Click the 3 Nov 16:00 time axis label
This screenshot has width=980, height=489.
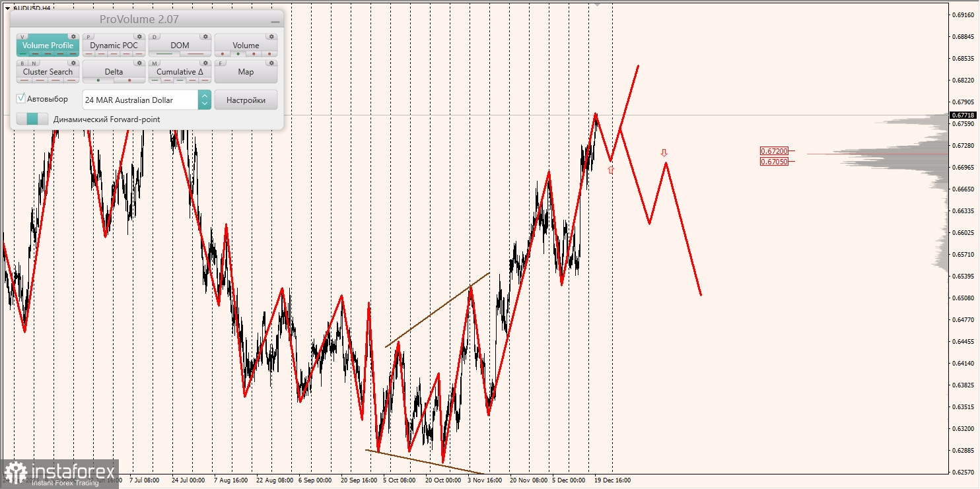pyautogui.click(x=485, y=480)
